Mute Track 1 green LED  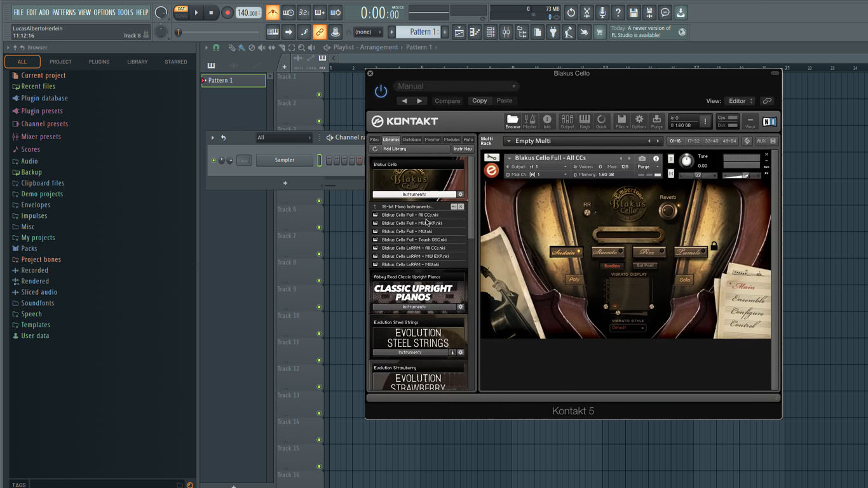(x=319, y=95)
